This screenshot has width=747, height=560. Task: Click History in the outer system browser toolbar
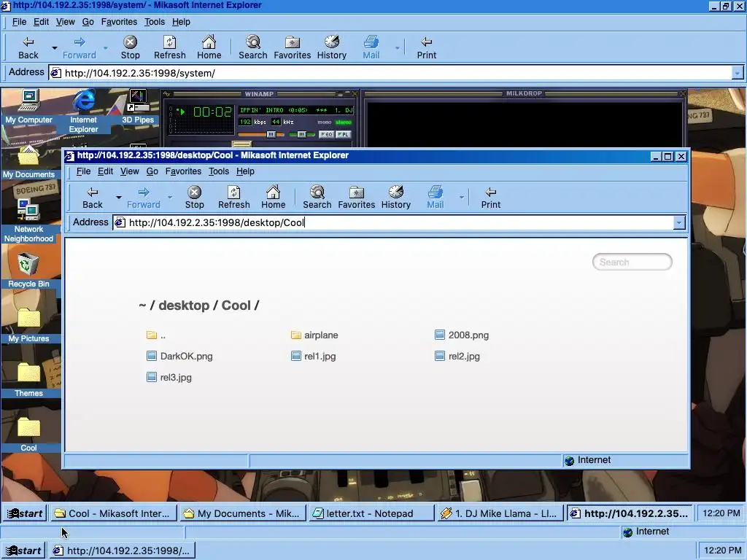[332, 48]
